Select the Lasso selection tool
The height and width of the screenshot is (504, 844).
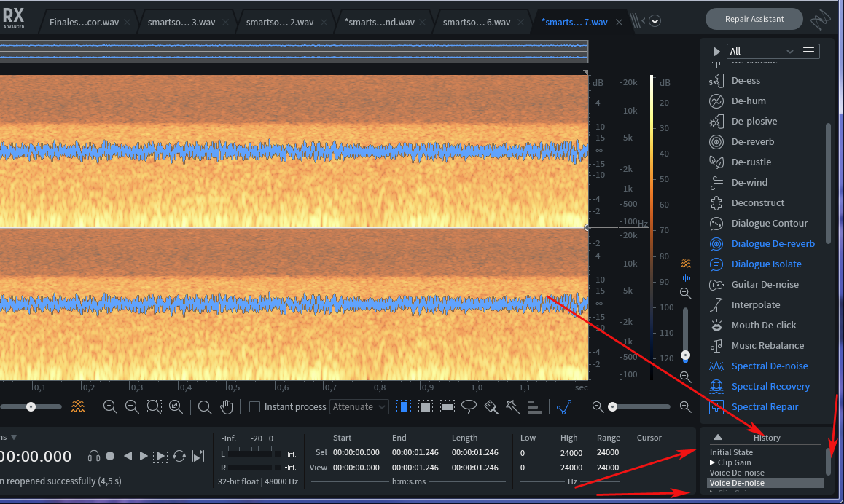click(469, 407)
